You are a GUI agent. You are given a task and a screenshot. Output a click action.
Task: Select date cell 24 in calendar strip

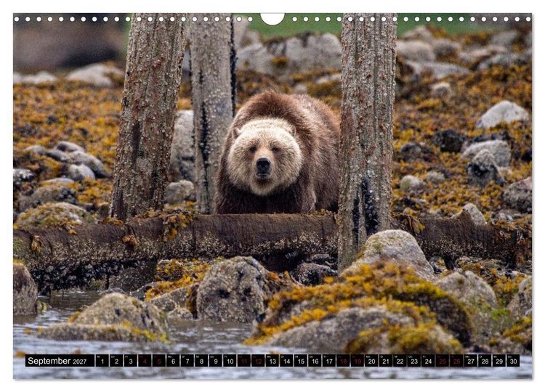tap(429, 361)
